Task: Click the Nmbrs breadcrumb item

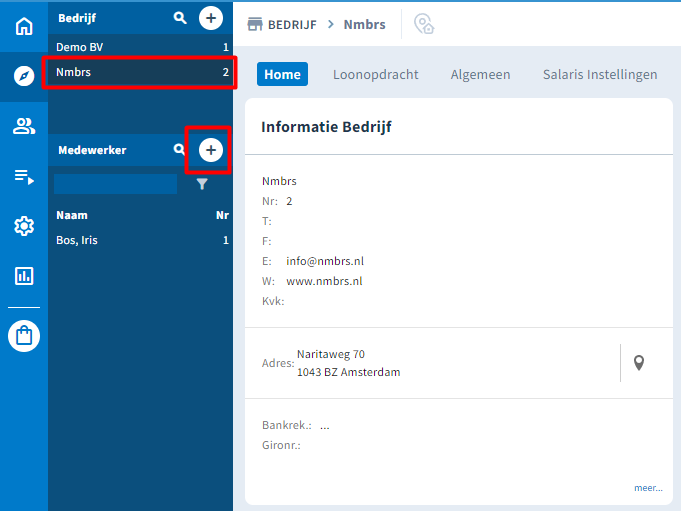Action: (x=364, y=25)
